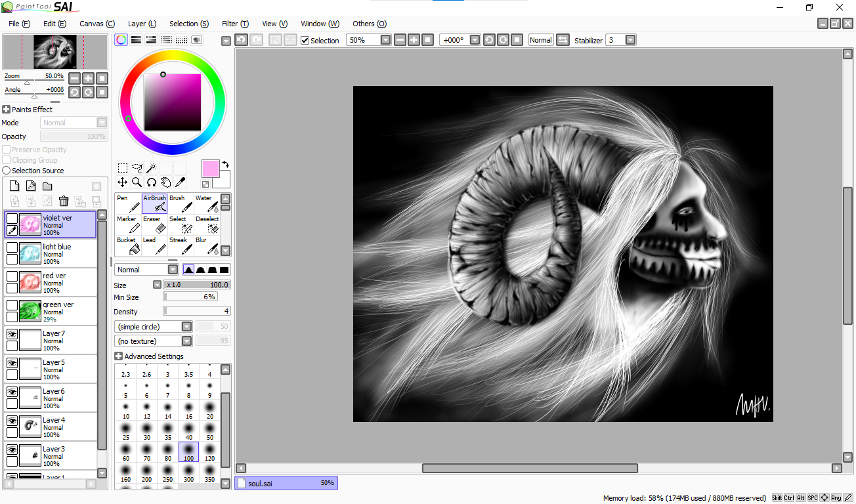
Task: Pick the Streak brush tool
Action: click(x=181, y=245)
